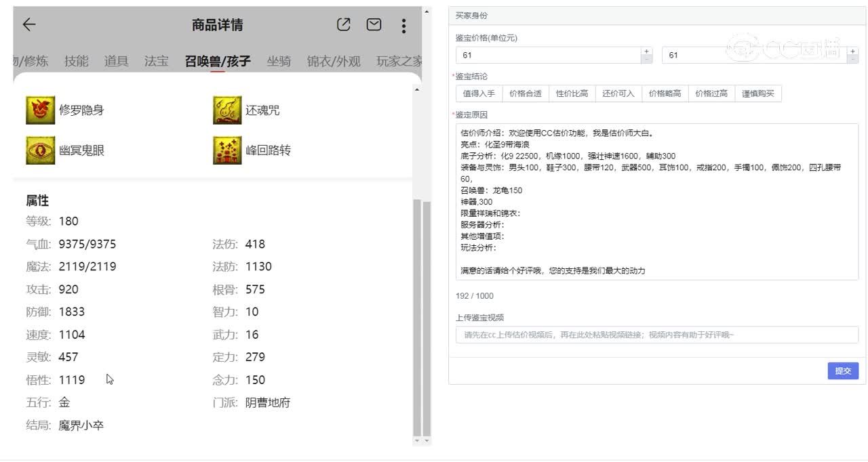Click the 提交 submit button

tap(842, 371)
